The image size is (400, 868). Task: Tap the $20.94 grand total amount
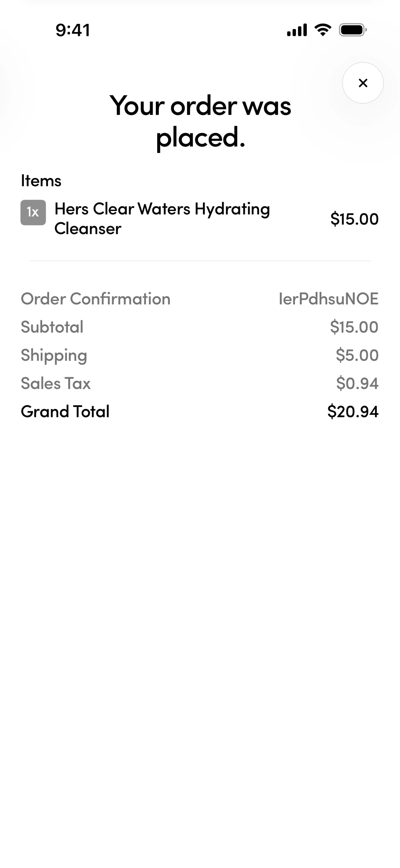[x=352, y=411]
